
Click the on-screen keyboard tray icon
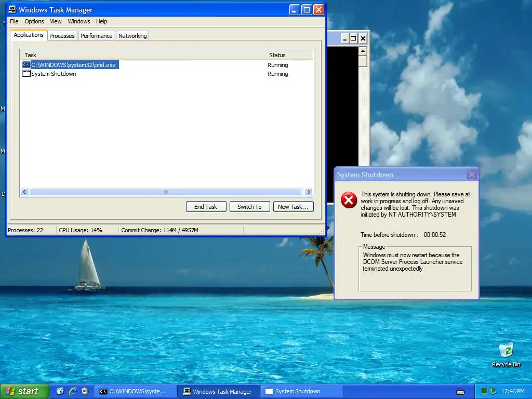pos(460,392)
